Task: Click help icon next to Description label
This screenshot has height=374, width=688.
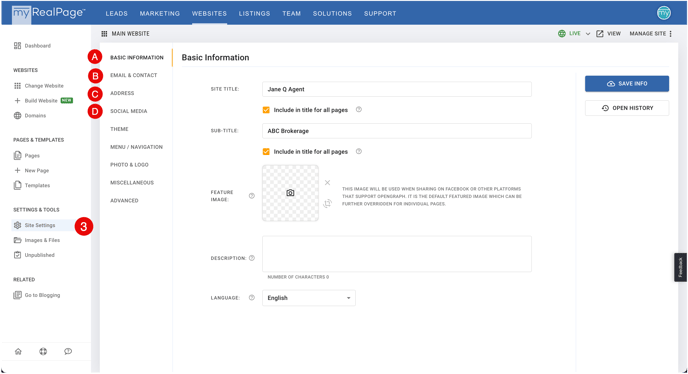Action: pos(252,258)
